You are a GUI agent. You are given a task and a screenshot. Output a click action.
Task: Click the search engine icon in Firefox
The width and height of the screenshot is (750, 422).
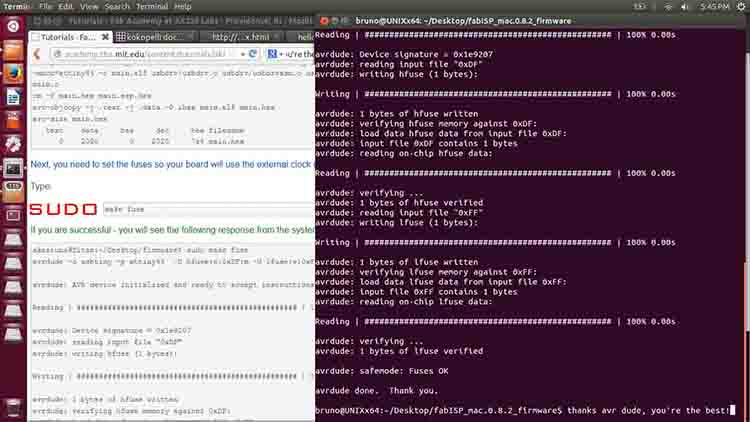pyautogui.click(x=273, y=54)
